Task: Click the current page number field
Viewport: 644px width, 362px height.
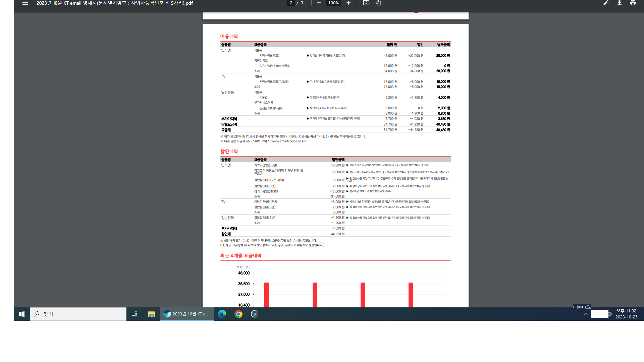Action: [x=291, y=3]
